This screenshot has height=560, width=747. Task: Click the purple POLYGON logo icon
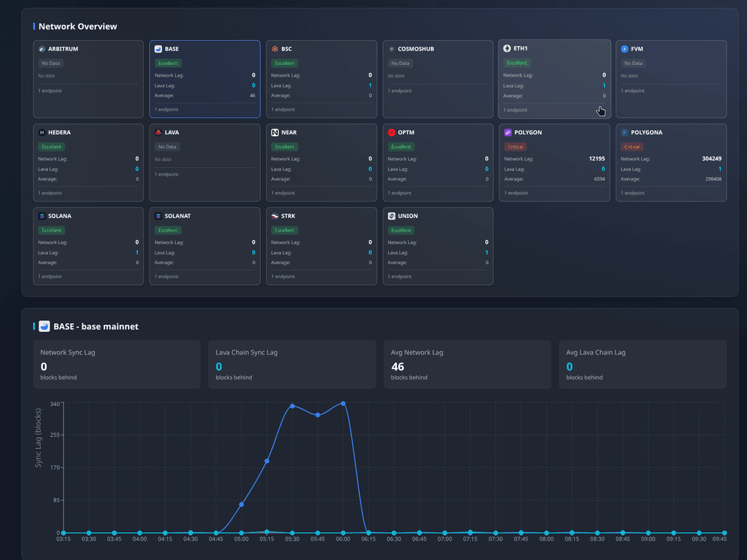(508, 132)
